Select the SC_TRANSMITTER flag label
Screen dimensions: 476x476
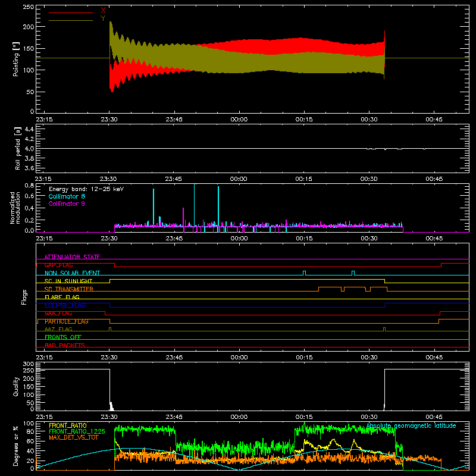coord(68,289)
